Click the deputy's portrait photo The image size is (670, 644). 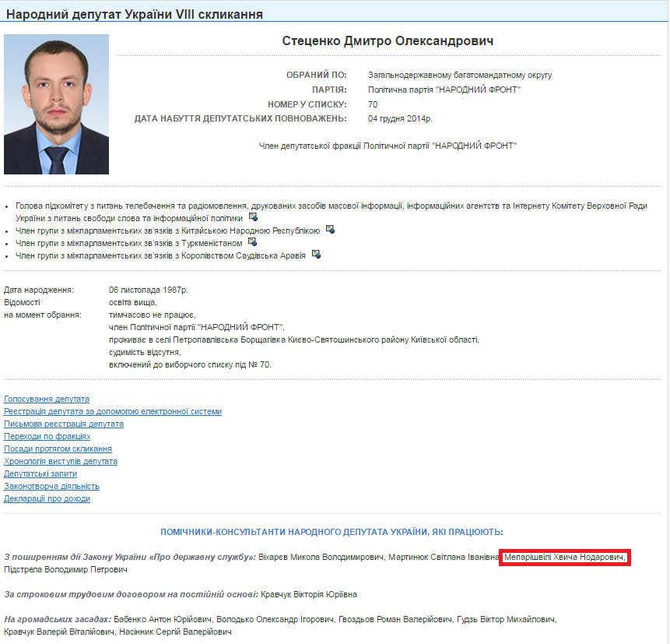pos(56,104)
